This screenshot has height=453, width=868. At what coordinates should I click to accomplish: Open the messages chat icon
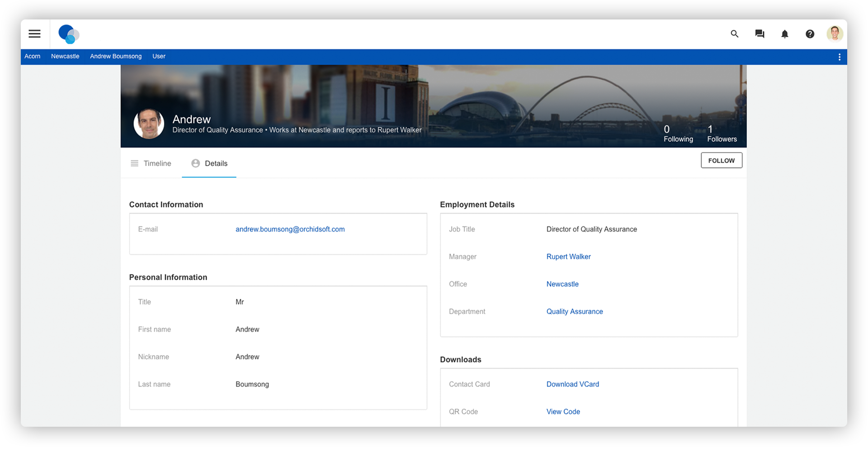(x=759, y=34)
